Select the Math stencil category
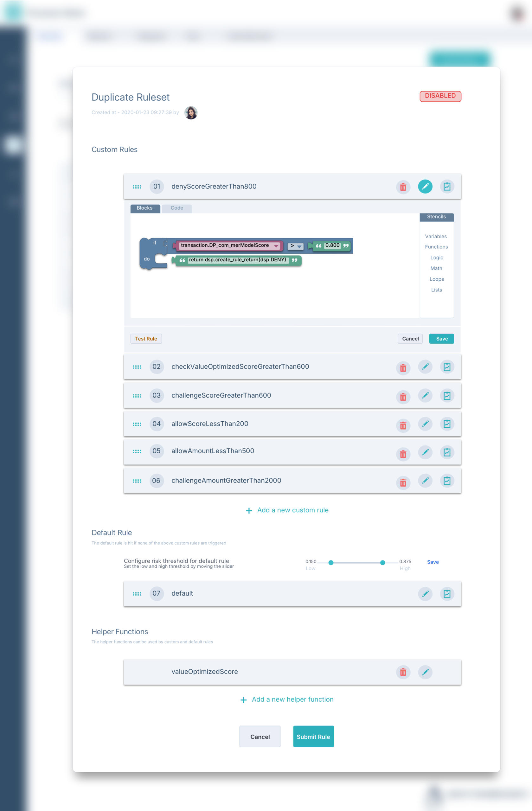The height and width of the screenshot is (811, 532). pyautogui.click(x=436, y=268)
